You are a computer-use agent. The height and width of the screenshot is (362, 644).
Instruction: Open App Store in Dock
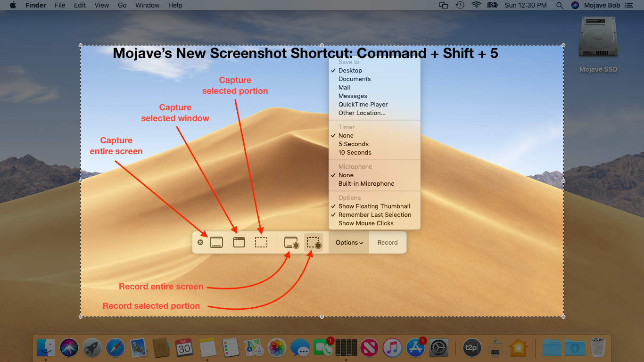(416, 348)
